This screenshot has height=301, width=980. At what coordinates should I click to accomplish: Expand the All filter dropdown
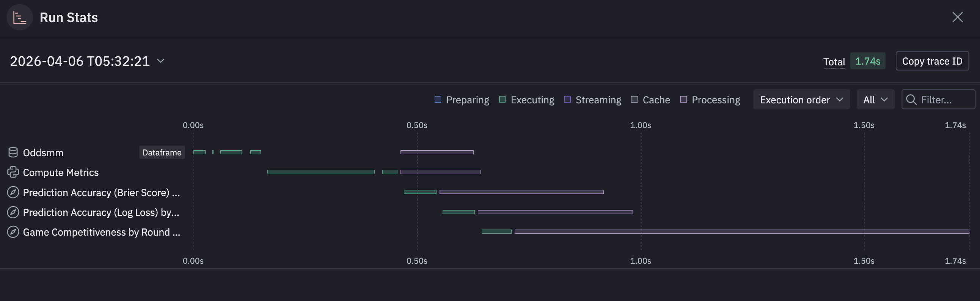[875, 100]
